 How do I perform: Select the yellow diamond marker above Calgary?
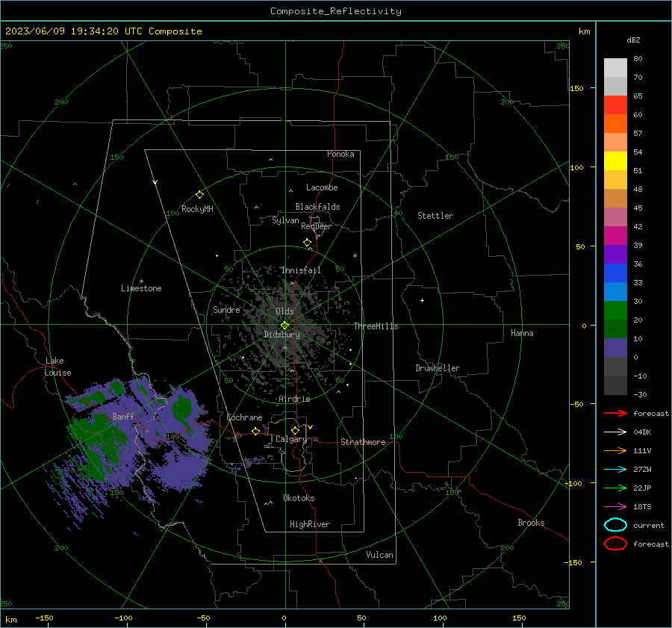click(x=295, y=430)
